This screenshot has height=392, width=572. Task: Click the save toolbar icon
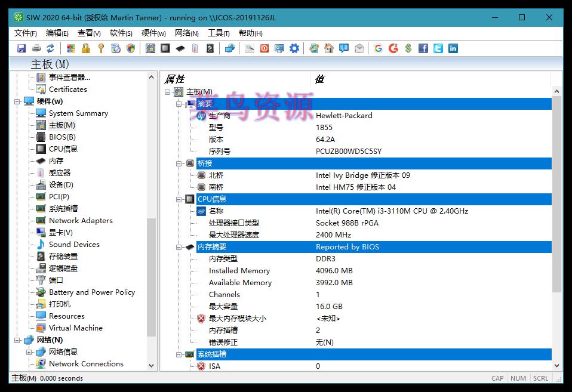(21, 48)
